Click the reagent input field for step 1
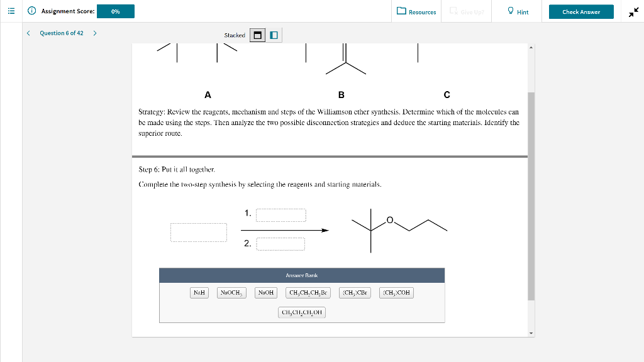Image resolution: width=644 pixels, height=362 pixels. (280, 214)
